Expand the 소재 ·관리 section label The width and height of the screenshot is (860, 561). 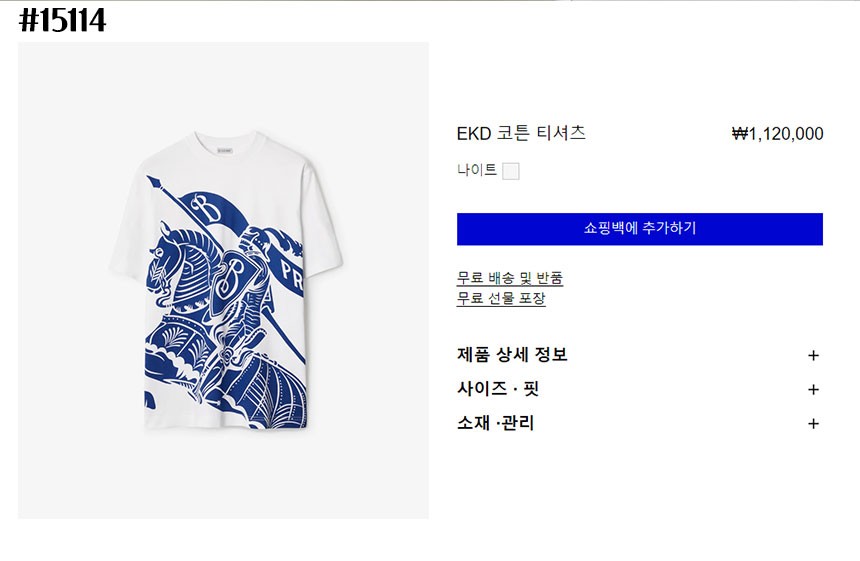click(x=496, y=423)
